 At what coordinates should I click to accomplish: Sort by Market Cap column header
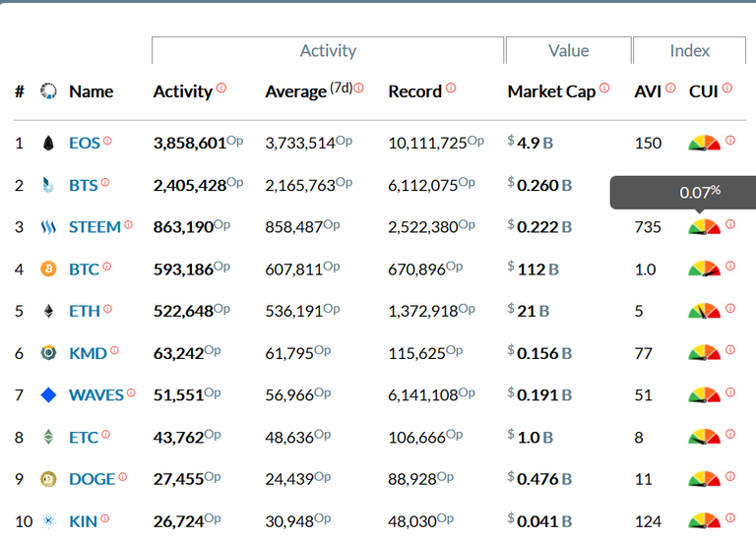tap(551, 91)
